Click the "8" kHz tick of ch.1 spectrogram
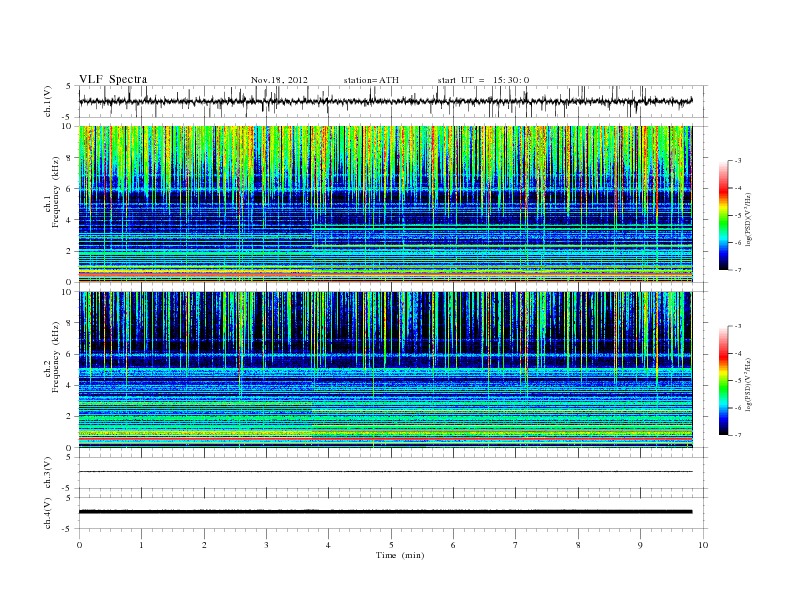Image resolution: width=792 pixels, height=612 pixels. [x=70, y=158]
